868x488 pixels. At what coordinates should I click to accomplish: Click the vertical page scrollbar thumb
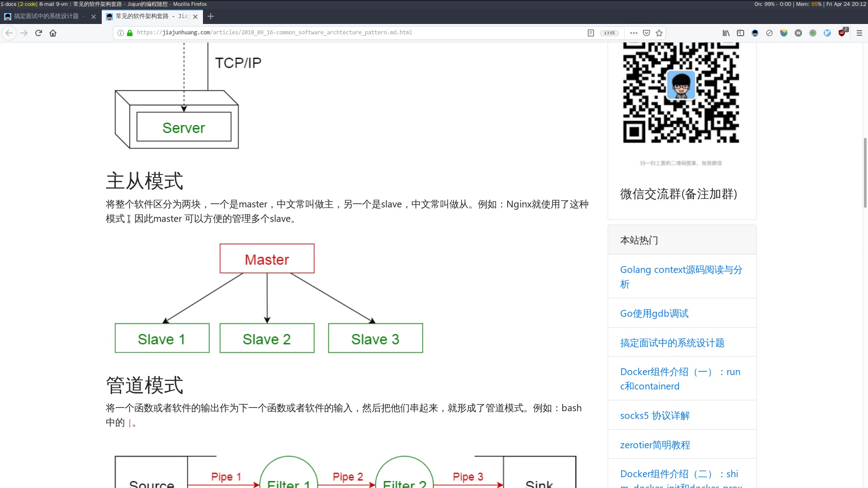tap(865, 173)
